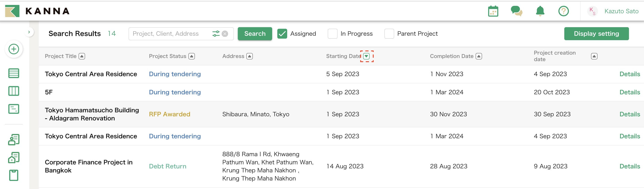
Task: Uncheck the Assigned checkbox
Action: [x=282, y=33]
